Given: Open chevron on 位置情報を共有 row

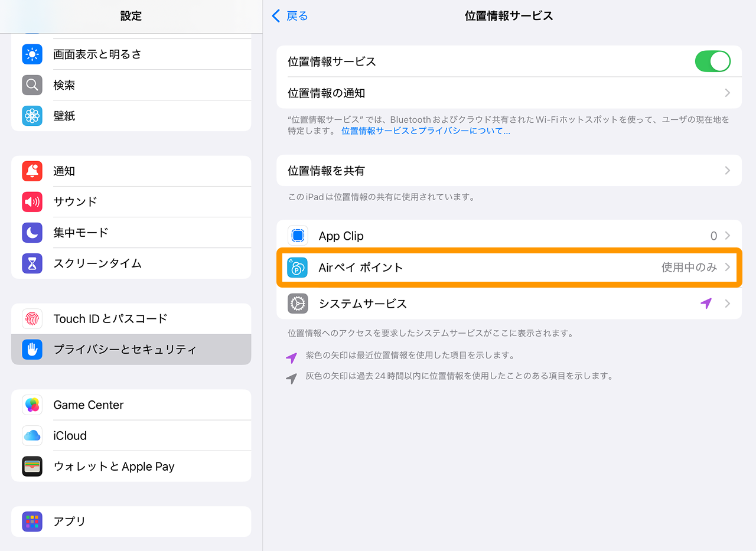Looking at the screenshot, I should tap(728, 171).
